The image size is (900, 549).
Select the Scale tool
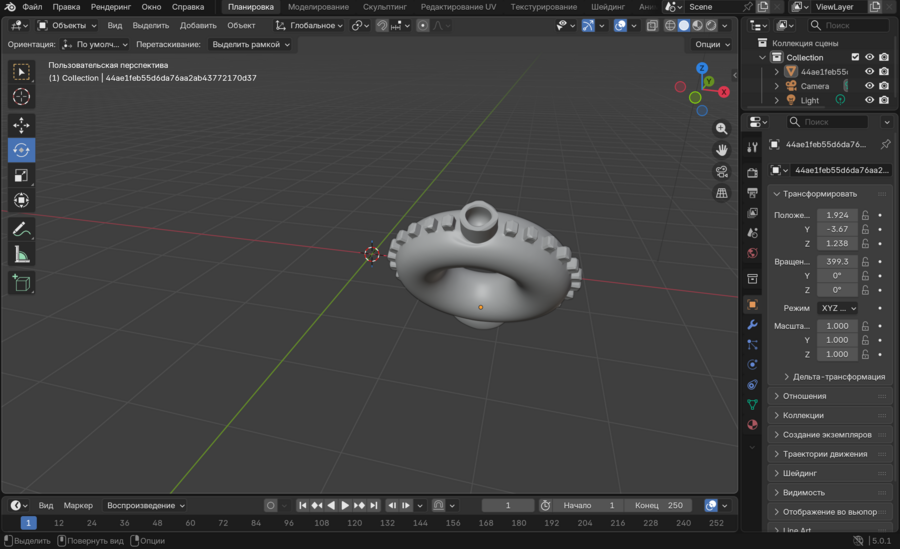click(21, 176)
